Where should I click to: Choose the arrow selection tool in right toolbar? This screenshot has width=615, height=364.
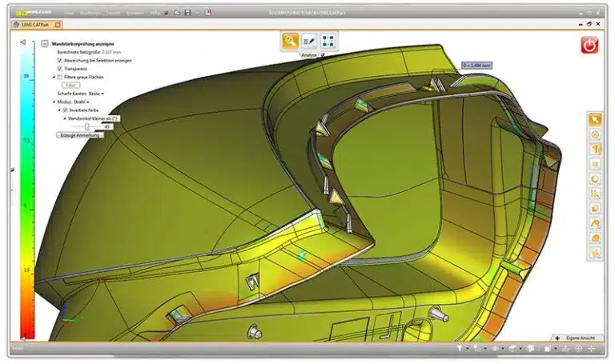click(595, 119)
